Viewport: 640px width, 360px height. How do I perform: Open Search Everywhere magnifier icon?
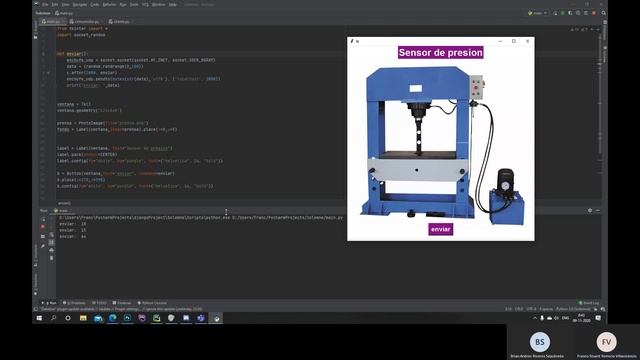coord(603,13)
